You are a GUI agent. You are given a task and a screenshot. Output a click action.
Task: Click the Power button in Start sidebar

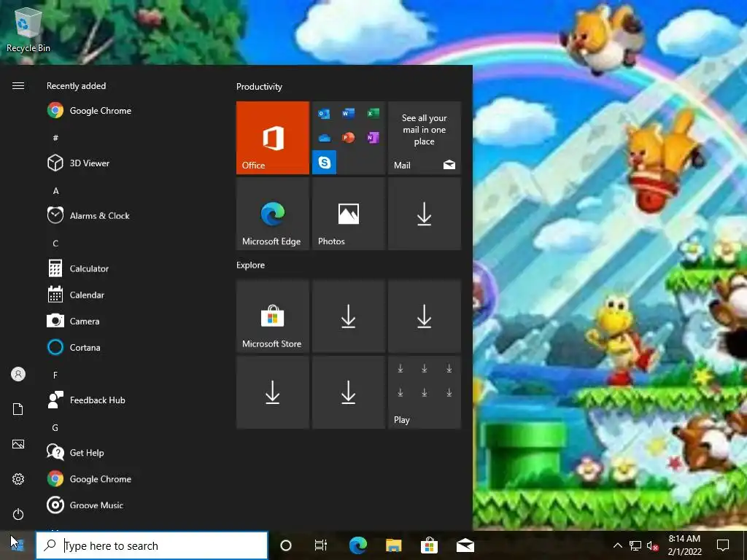[x=18, y=514]
